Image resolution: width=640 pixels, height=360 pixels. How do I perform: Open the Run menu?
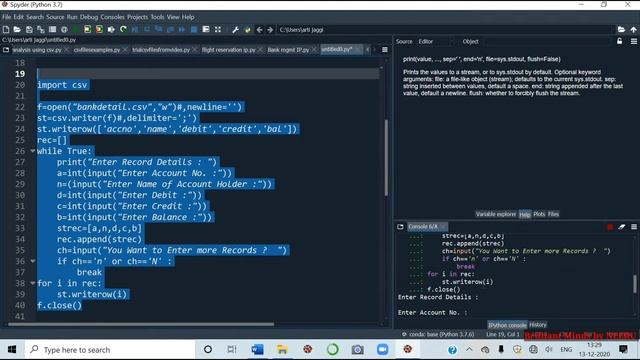(x=72, y=17)
